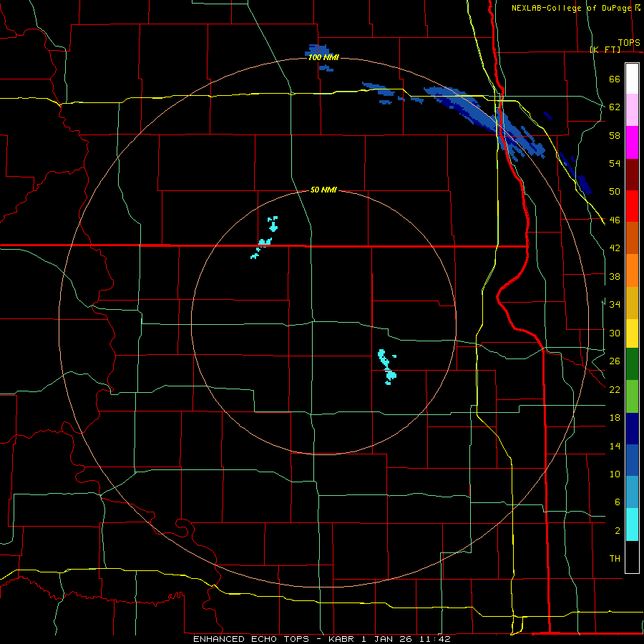The image size is (644, 644).
Task: Click the medium blue swatch near 10
Action: pos(632,460)
